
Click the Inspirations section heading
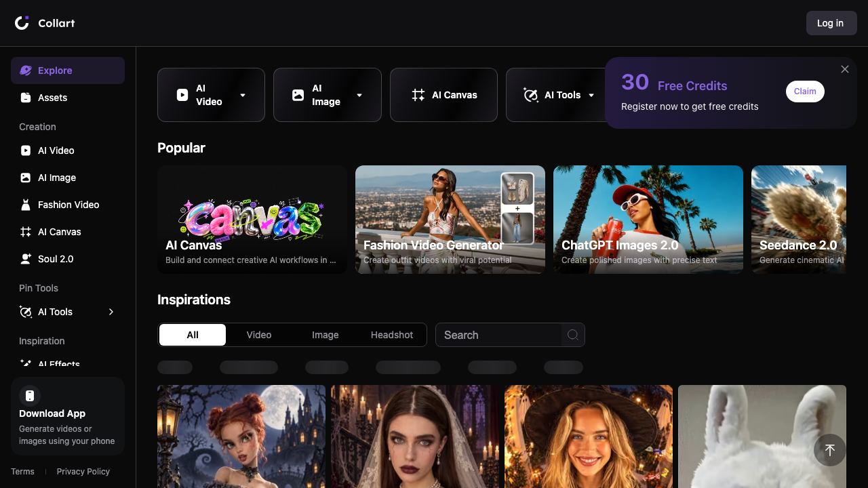[x=194, y=300]
